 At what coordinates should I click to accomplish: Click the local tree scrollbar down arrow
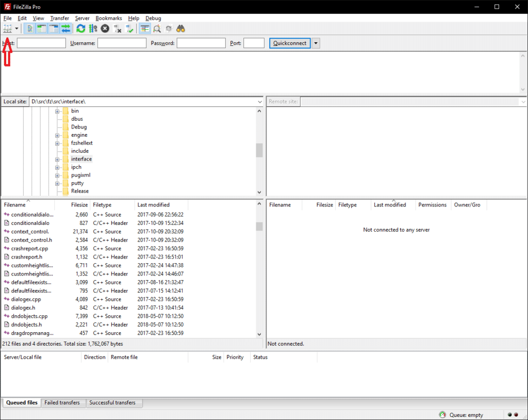point(259,192)
